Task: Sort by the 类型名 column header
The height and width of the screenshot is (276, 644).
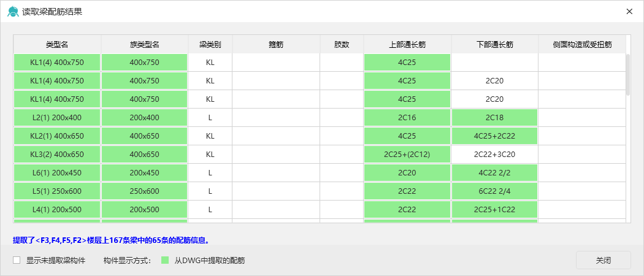Action: (57, 44)
